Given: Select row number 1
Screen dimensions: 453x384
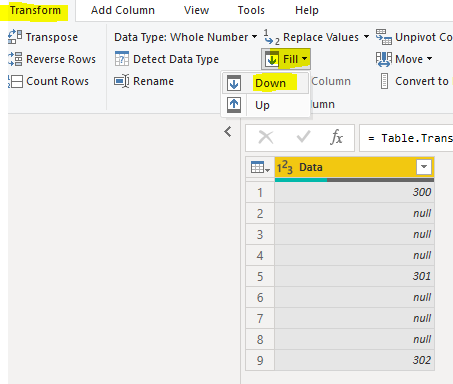Looking at the screenshot, I should pyautogui.click(x=260, y=192).
